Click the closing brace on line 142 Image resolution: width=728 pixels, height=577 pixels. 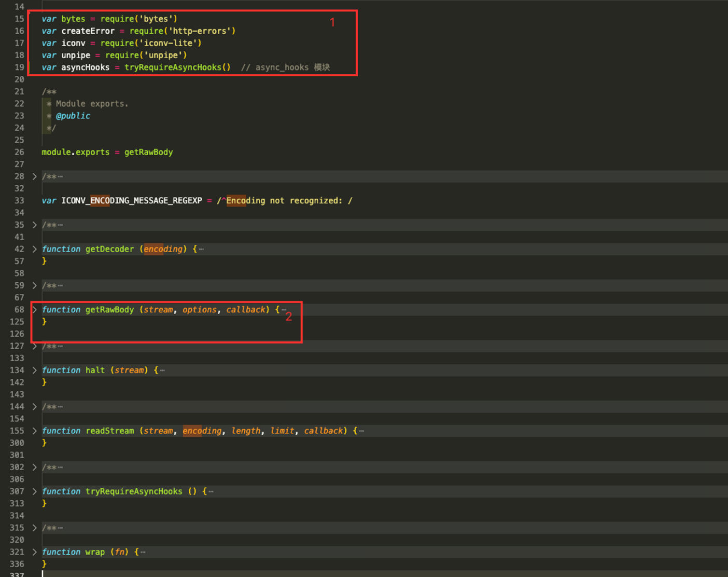[44, 382]
